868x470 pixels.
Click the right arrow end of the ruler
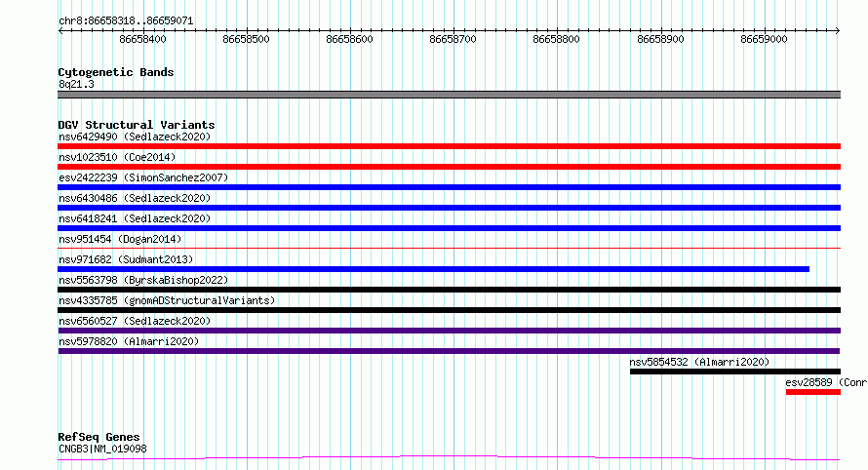(x=838, y=30)
